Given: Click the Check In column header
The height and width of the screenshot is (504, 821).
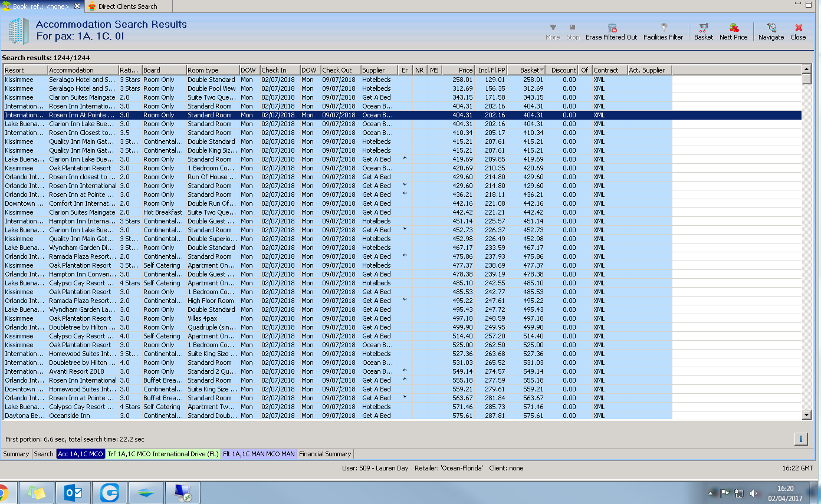Looking at the screenshot, I should pyautogui.click(x=280, y=70).
